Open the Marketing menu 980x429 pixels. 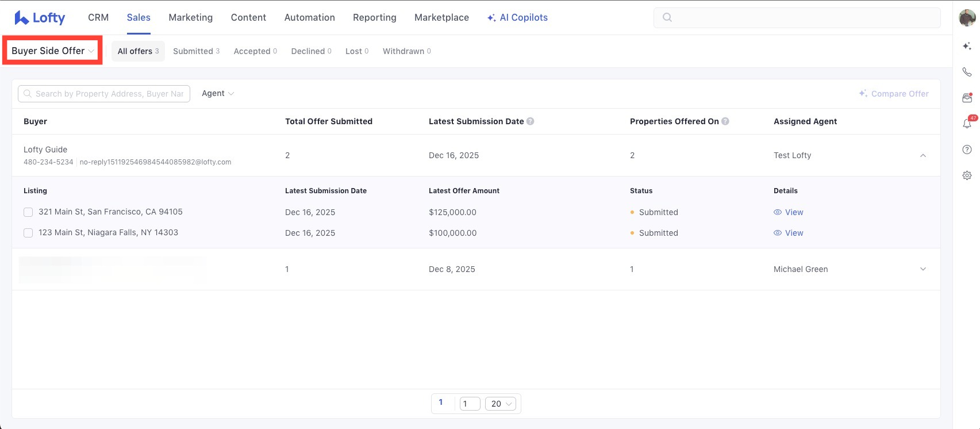click(190, 17)
